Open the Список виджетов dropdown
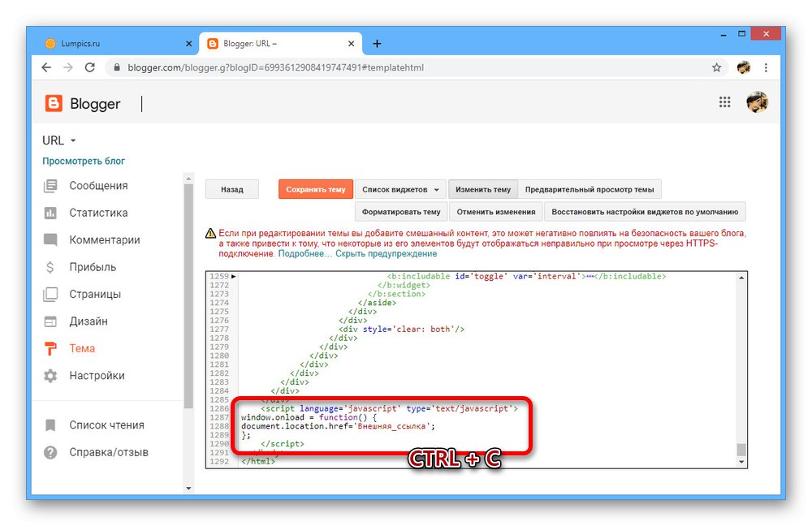The height and width of the screenshot is (526, 812). 400,189
